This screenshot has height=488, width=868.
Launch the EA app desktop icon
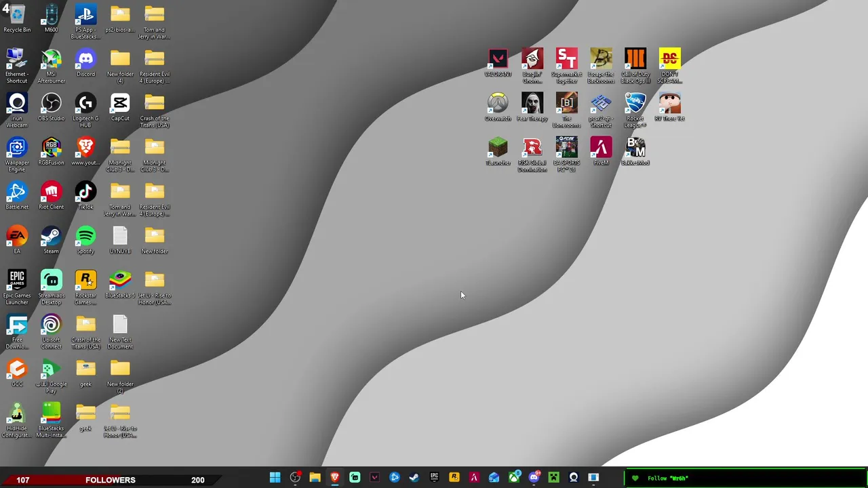(17, 240)
